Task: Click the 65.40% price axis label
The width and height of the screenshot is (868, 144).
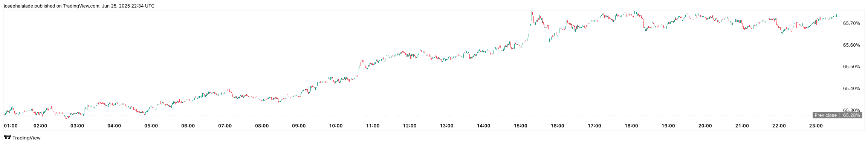Action: (x=851, y=88)
